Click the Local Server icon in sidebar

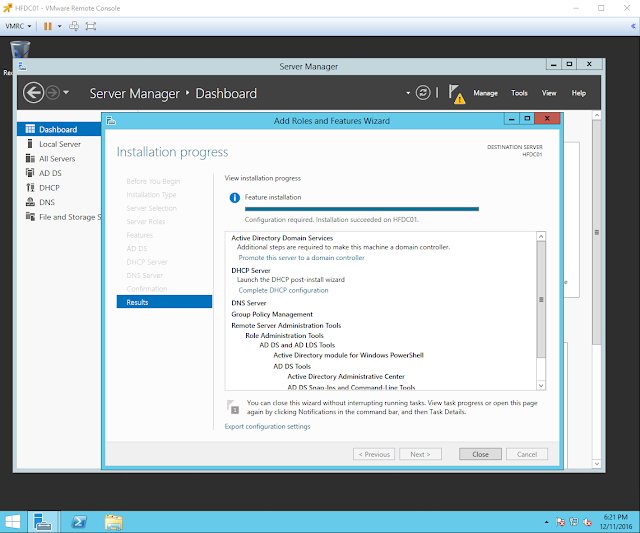[x=30, y=144]
